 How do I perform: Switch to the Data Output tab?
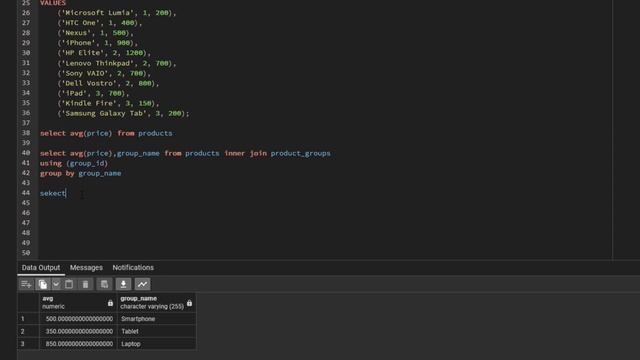pyautogui.click(x=41, y=268)
